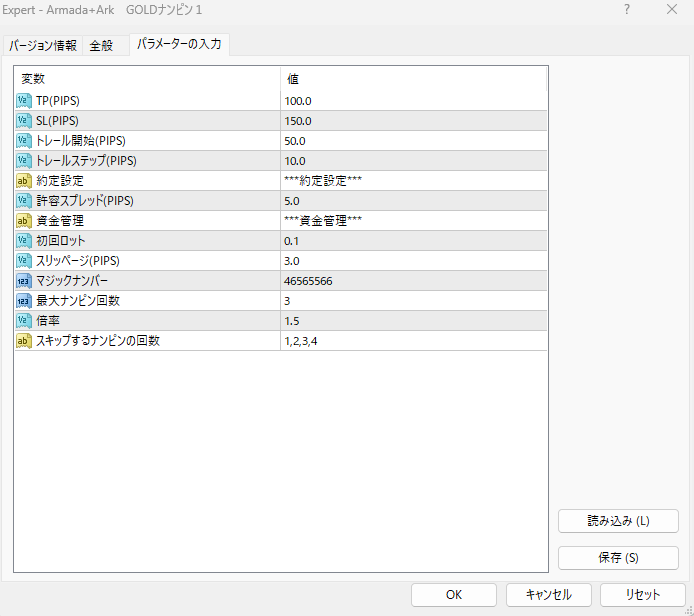Close the Expert dialog window
Screen dimensions: 694x616
point(672,9)
